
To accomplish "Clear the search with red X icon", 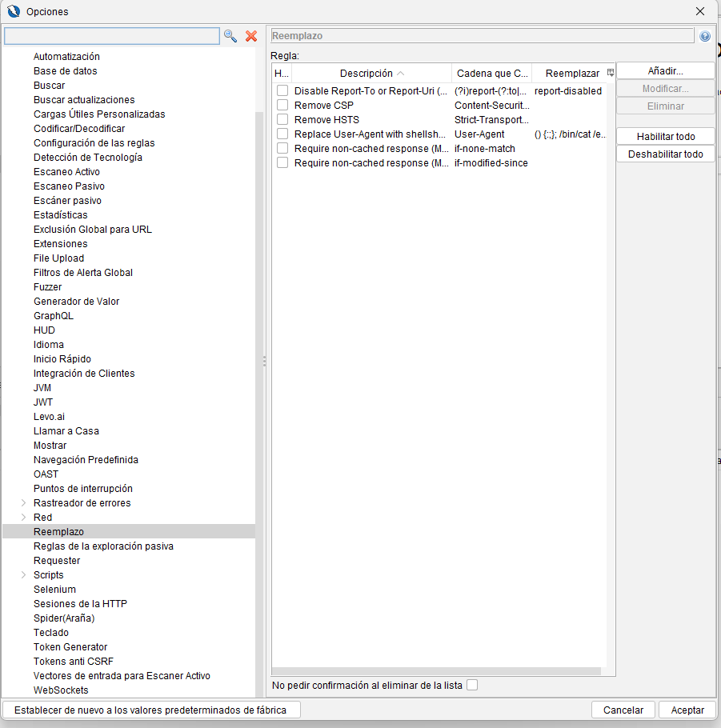I will [x=251, y=36].
